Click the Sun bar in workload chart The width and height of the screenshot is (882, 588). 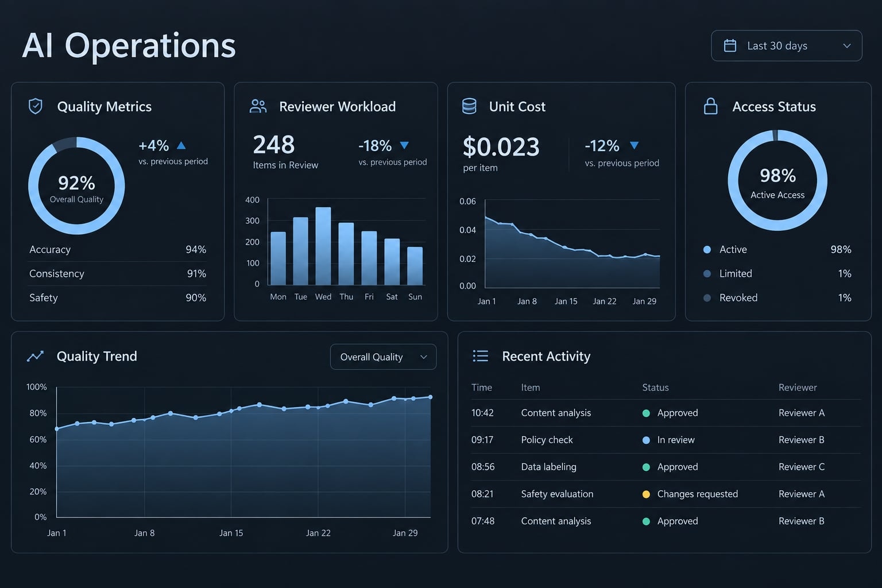415,266
